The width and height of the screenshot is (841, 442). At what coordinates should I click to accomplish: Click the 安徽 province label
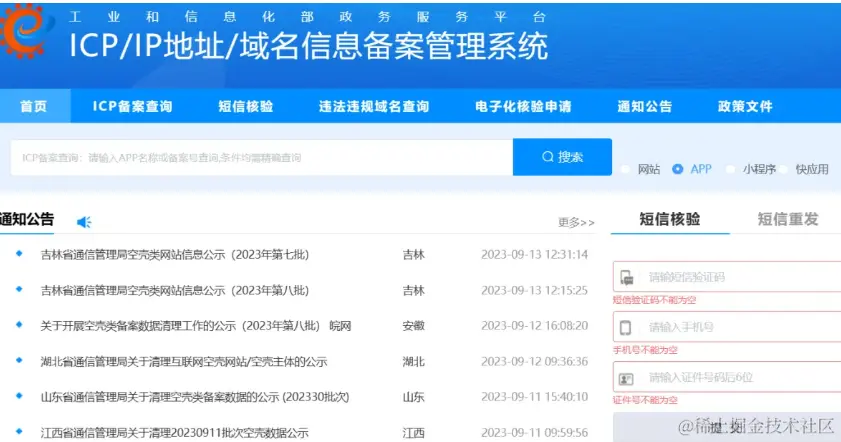(414, 326)
